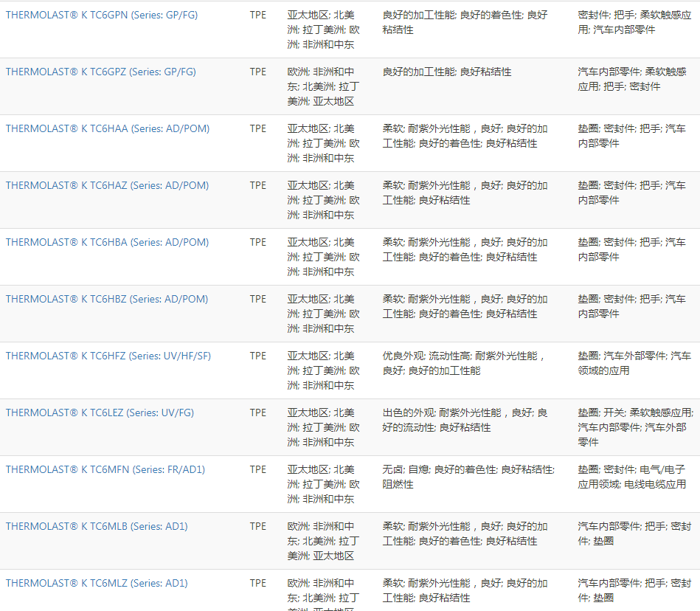Screen dimensions: 700x611
Task: Open THERMOLAST K TC6HFZ (Series: UV/HF/SF) link
Action: click(x=108, y=356)
